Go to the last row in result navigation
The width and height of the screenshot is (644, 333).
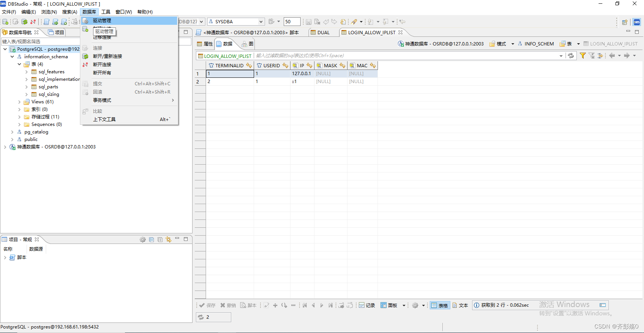click(330, 305)
